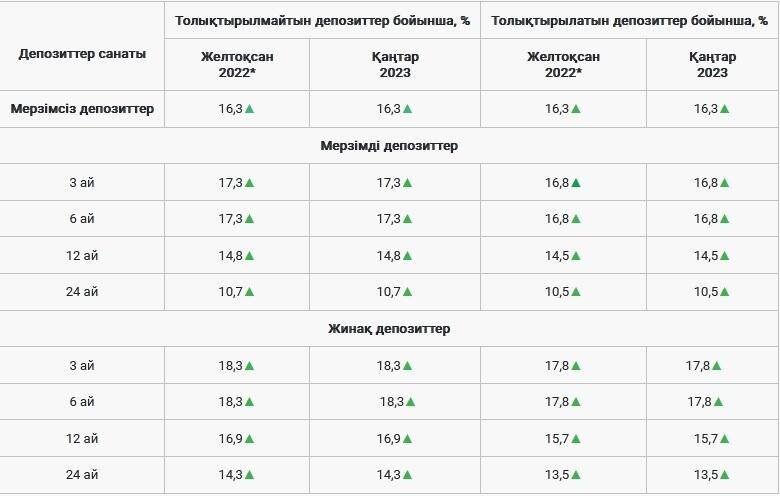Click the "Мерзімді депозиттер" section heading

[389, 146]
